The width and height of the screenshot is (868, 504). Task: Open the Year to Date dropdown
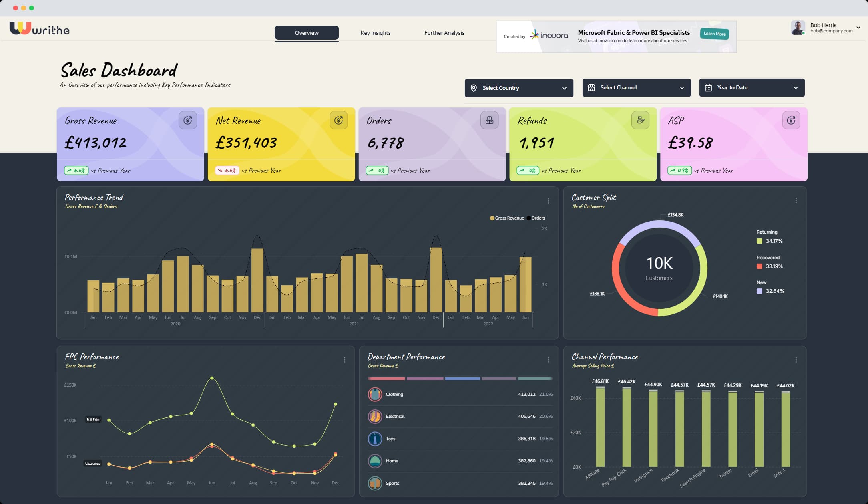pos(751,87)
